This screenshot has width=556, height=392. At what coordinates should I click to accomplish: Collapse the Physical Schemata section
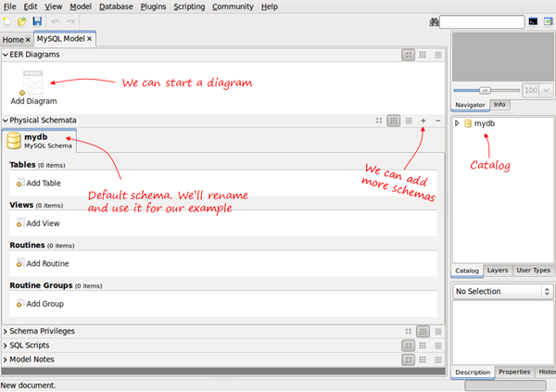pyautogui.click(x=6, y=120)
